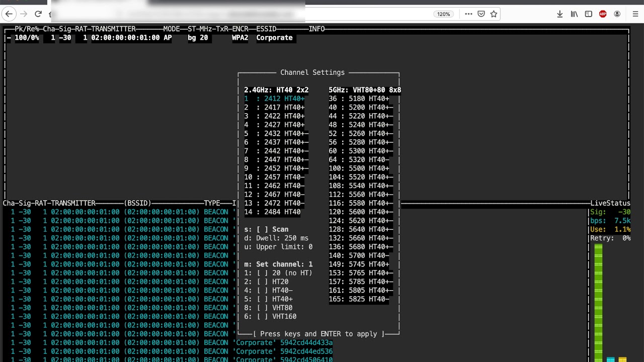
Task: Open the Library icon
Action: tap(574, 14)
